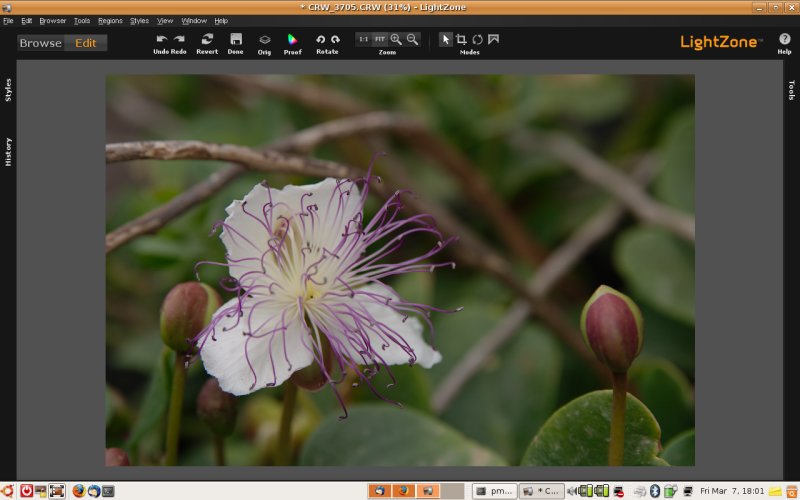800x500 pixels.
Task: Select the Region mode tool
Action: 493,39
